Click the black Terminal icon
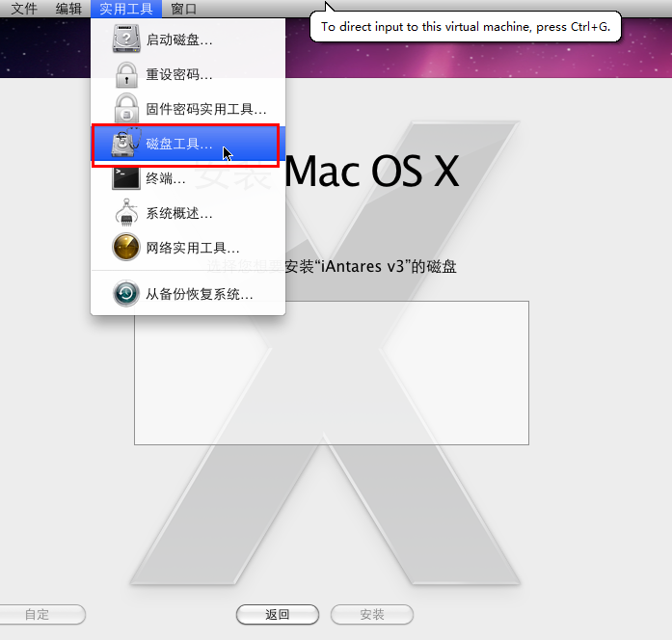This screenshot has height=640, width=672. 126,177
